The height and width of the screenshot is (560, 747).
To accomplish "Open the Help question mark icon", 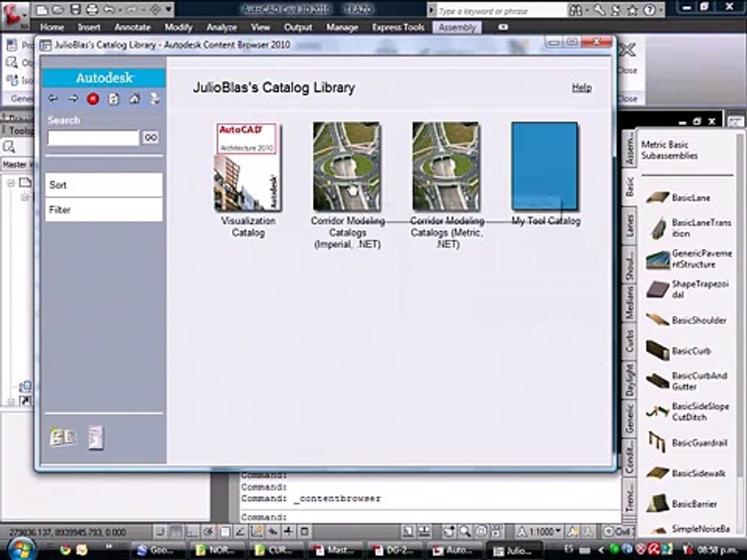I will point(649,9).
